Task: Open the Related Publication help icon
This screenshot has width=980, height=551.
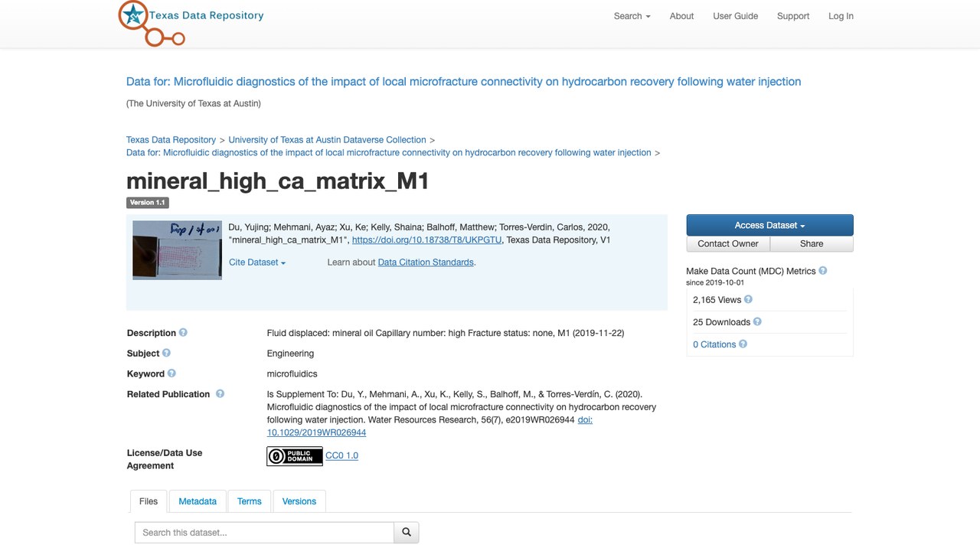Action: click(x=220, y=394)
